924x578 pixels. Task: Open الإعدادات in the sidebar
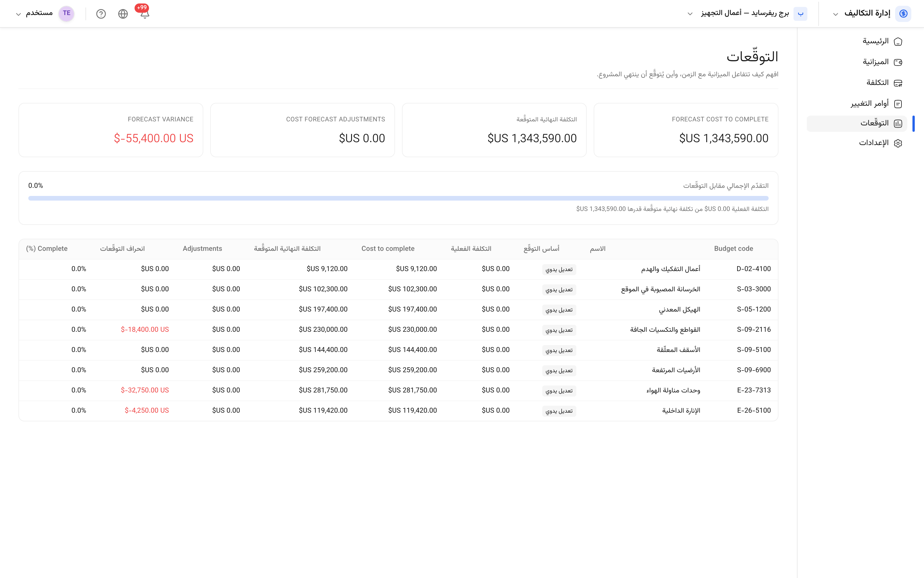(857, 143)
